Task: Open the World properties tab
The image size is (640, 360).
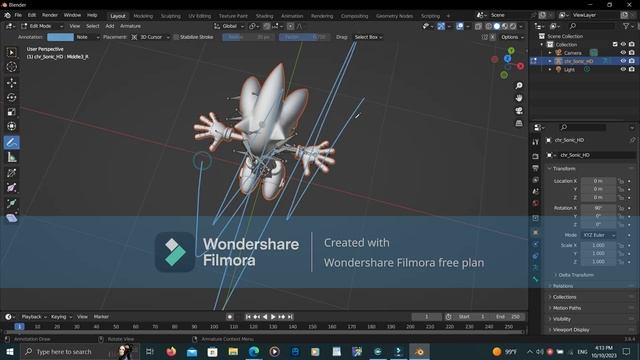Action: click(x=536, y=203)
